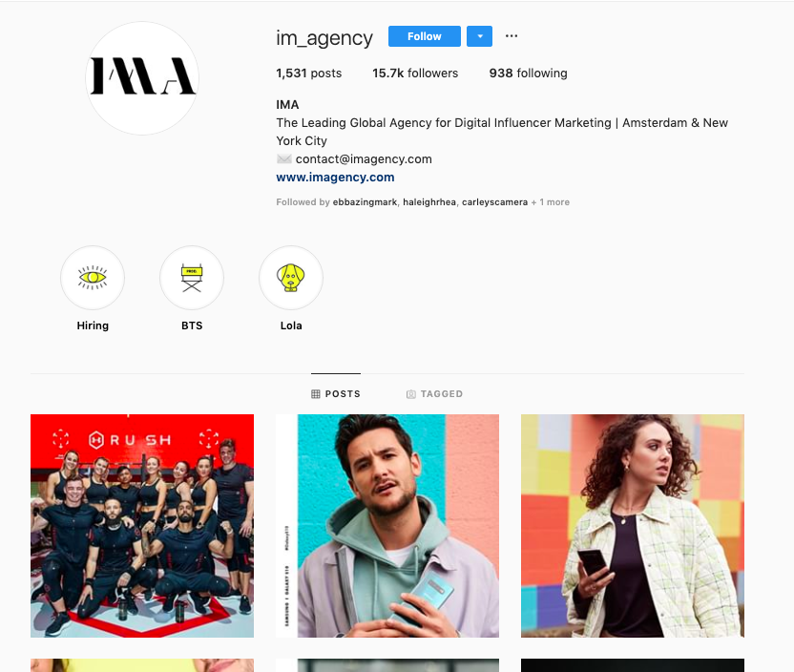Open ebbazingmark's profile
Image resolution: width=794 pixels, height=672 pixels.
tap(365, 202)
